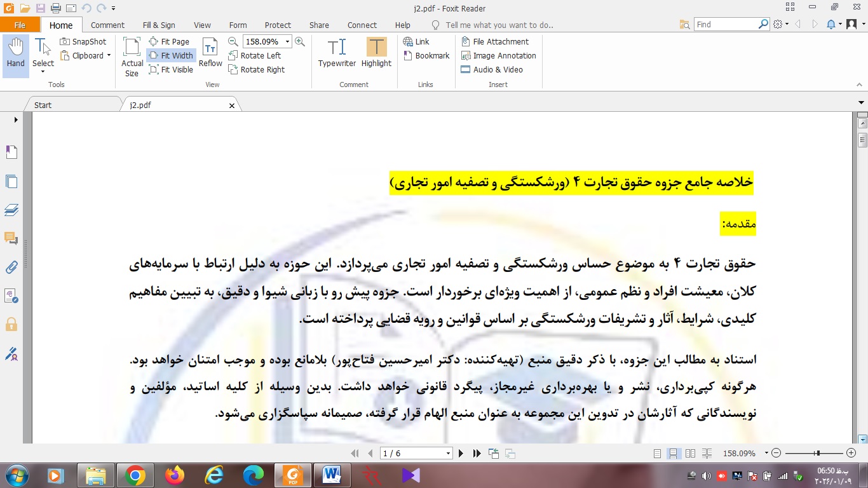This screenshot has height=488, width=868.
Task: Open the Fill & Sign tab
Action: coord(159,25)
